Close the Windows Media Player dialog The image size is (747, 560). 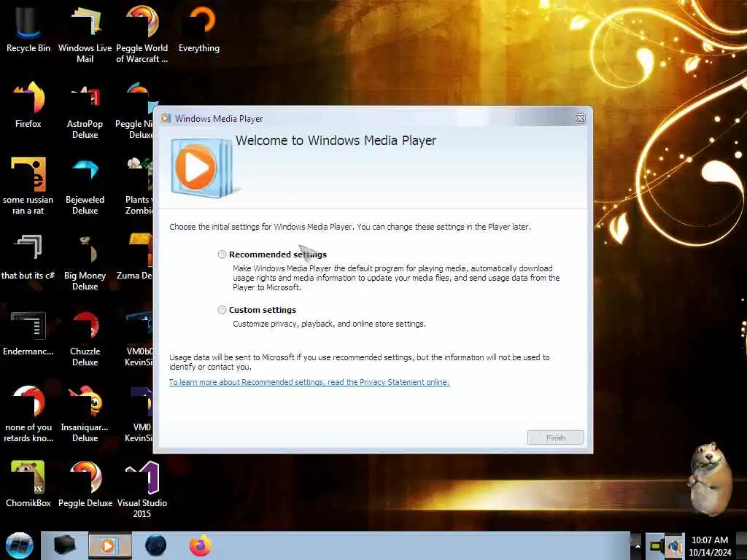580,119
